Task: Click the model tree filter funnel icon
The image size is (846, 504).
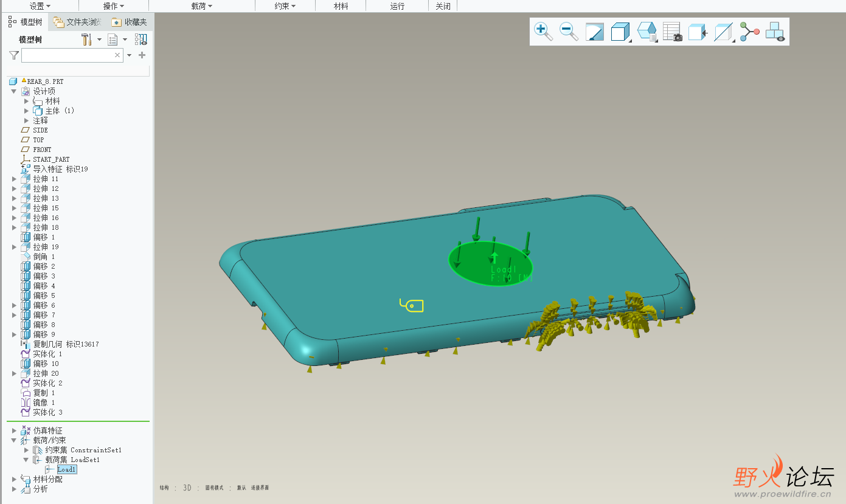Action: 14,55
